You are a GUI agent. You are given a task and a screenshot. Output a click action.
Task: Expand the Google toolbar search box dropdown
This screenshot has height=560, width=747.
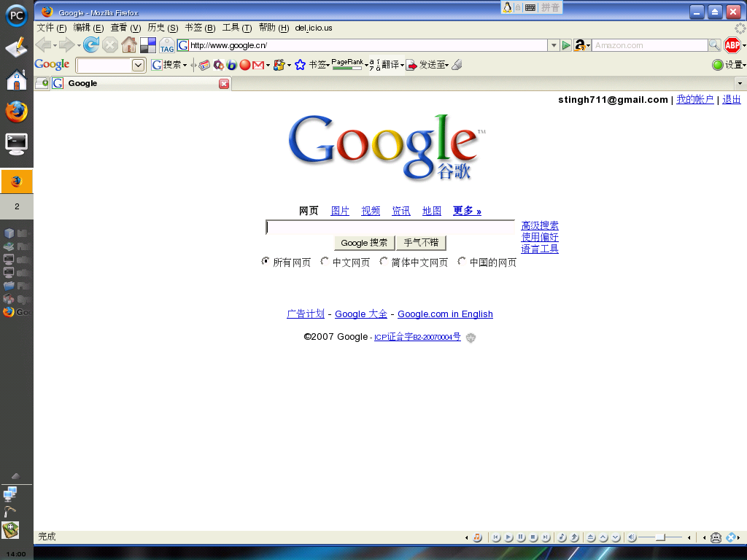pos(138,65)
